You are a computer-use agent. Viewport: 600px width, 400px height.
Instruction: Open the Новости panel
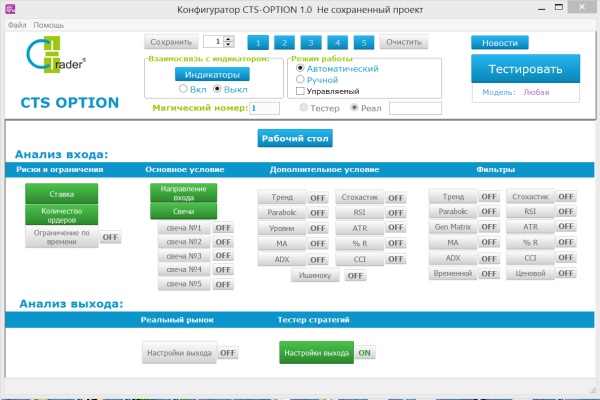500,43
